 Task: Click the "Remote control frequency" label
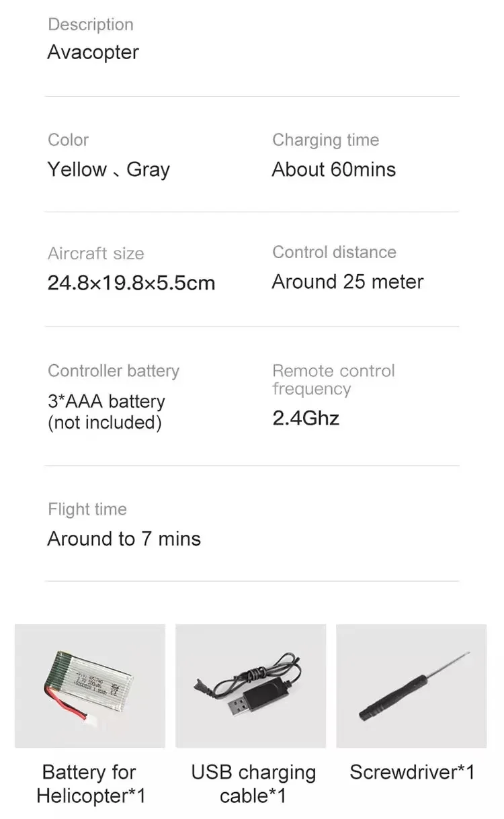pyautogui.click(x=333, y=380)
